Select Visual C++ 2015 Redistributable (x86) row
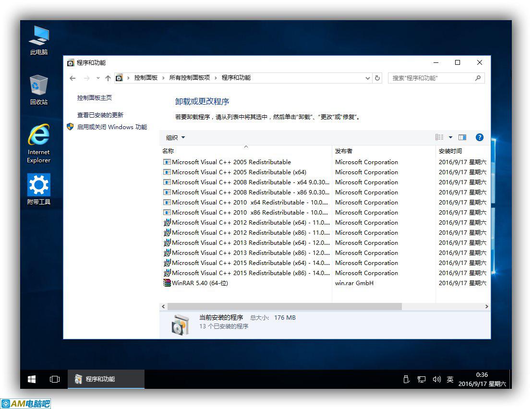Screen dimensions: 532x409 click(x=325, y=273)
